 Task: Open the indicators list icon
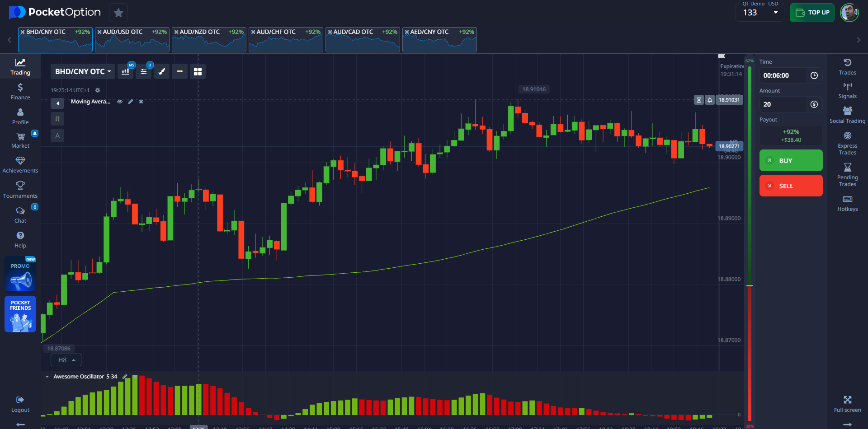(x=144, y=71)
